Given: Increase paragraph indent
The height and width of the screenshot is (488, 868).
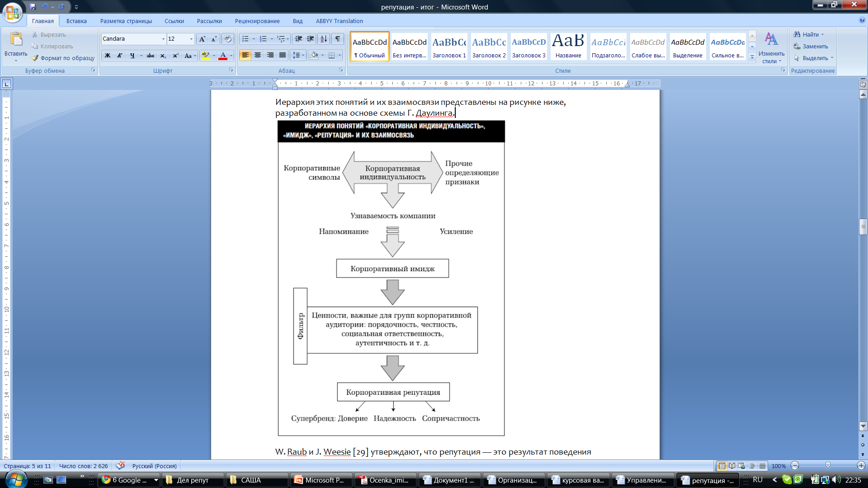Looking at the screenshot, I should [x=311, y=39].
